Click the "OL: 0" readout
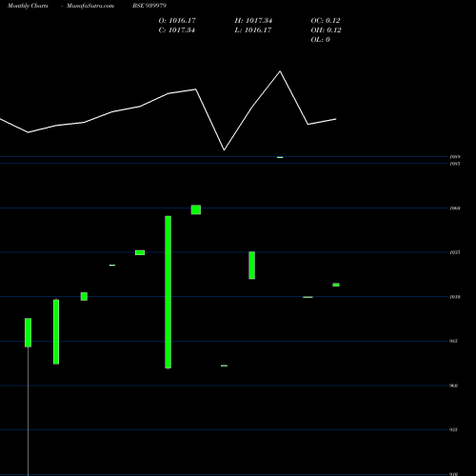 point(320,40)
